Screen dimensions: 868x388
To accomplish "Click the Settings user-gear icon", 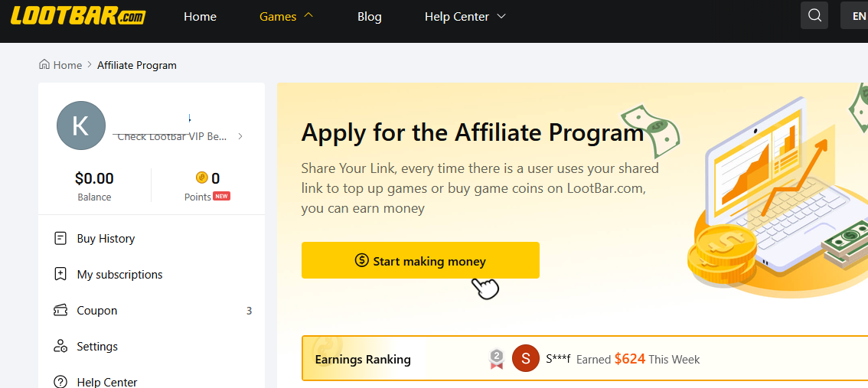I will [x=60, y=347].
